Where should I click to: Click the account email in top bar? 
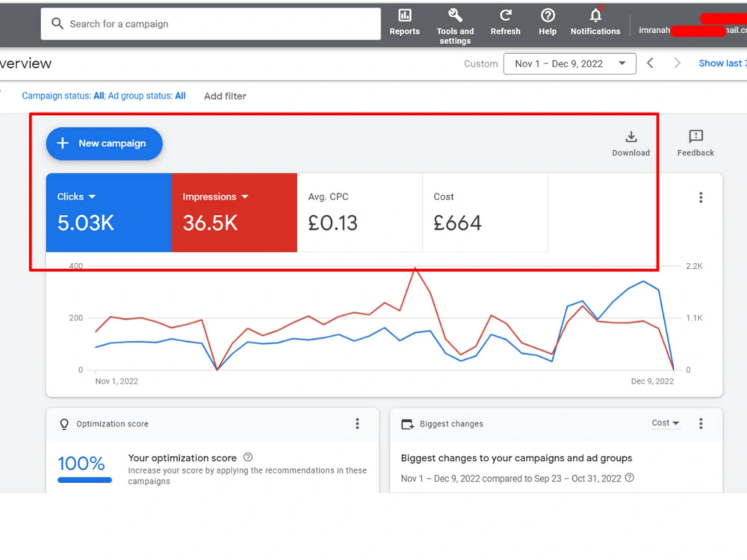pos(692,30)
